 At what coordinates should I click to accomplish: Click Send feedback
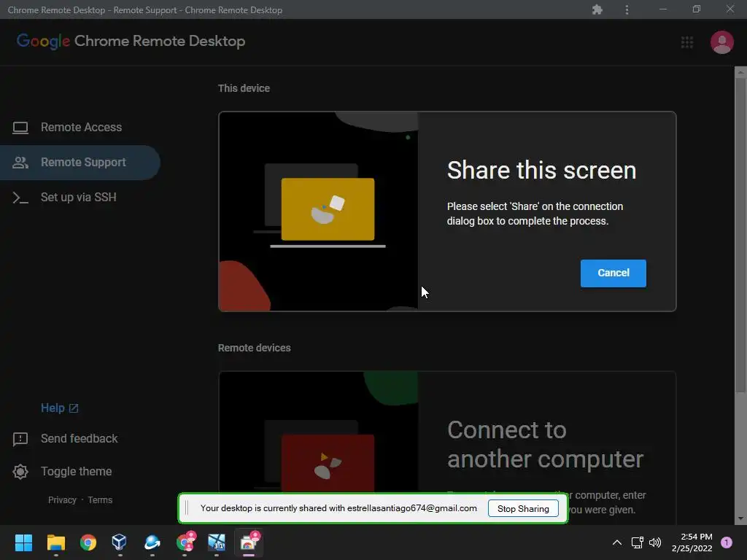coord(79,438)
